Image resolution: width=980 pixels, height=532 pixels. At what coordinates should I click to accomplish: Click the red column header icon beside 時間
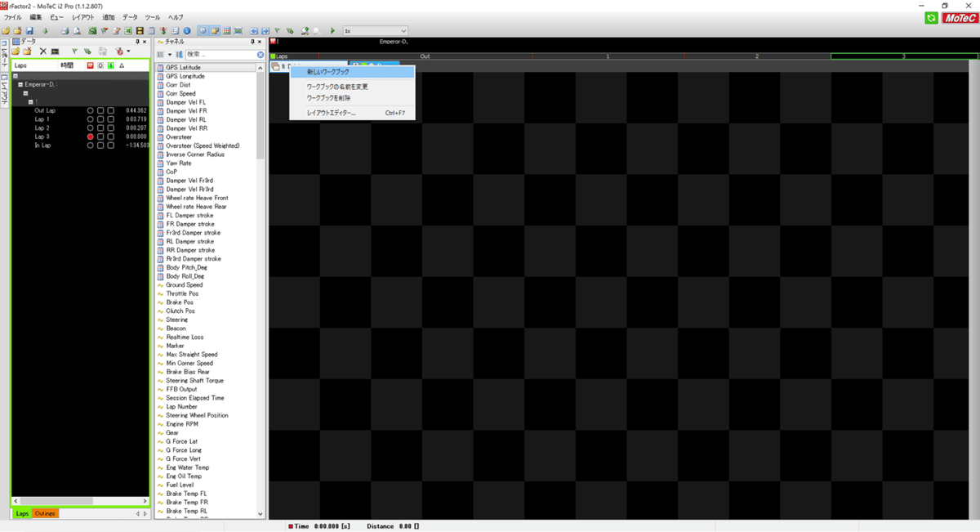pos(90,65)
